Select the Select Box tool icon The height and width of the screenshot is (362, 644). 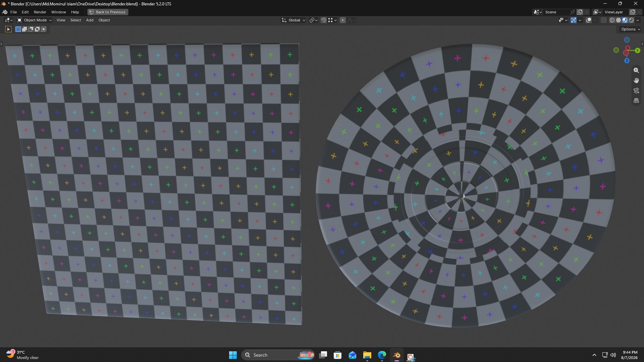[8, 29]
